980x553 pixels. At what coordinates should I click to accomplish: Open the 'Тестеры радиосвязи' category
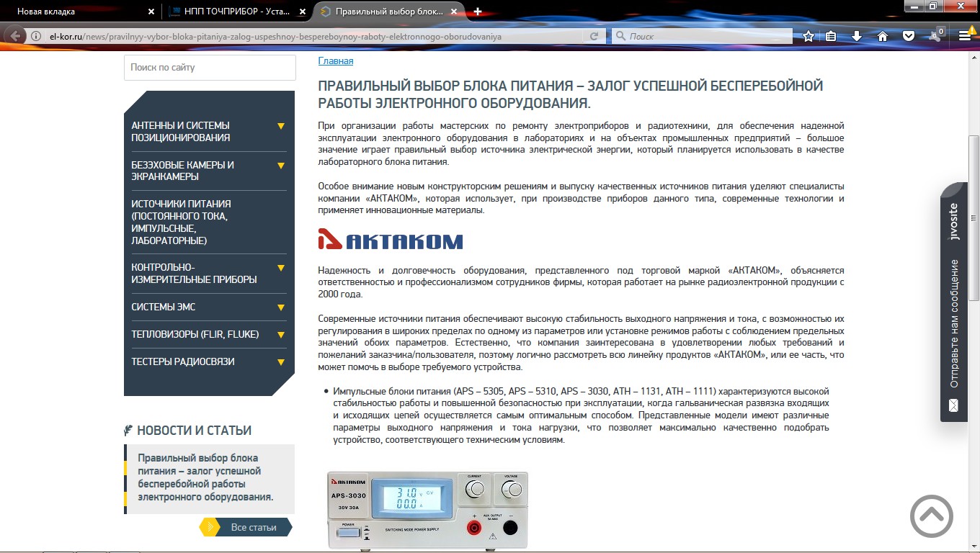tap(183, 361)
